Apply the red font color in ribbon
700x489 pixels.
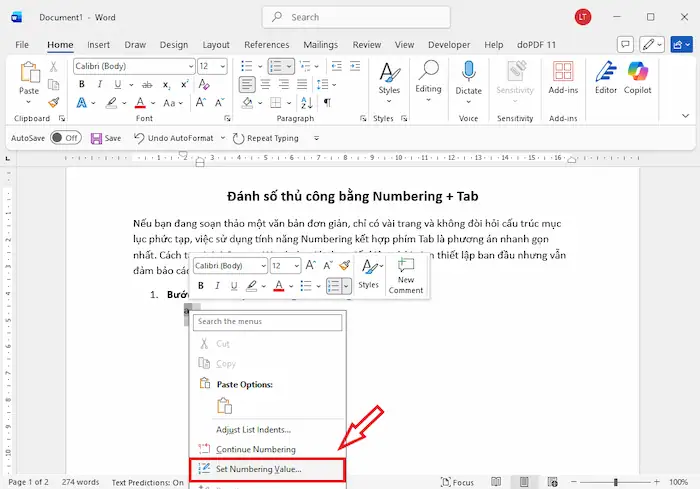141,102
